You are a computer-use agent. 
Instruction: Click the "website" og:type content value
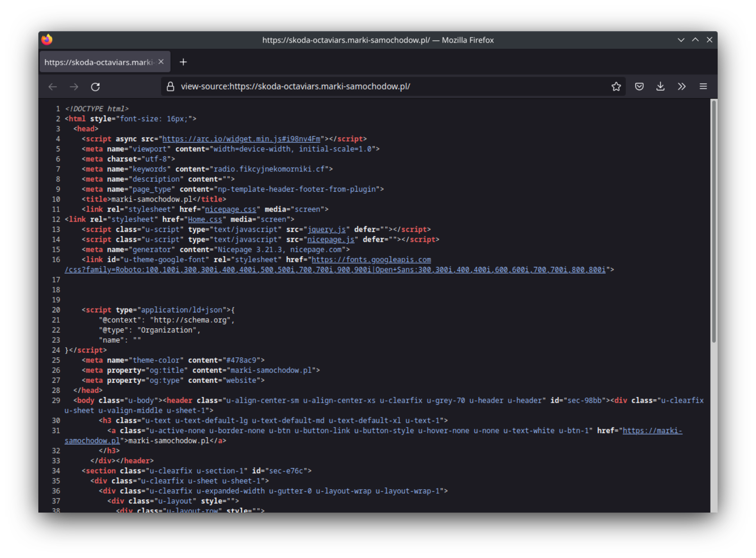241,381
